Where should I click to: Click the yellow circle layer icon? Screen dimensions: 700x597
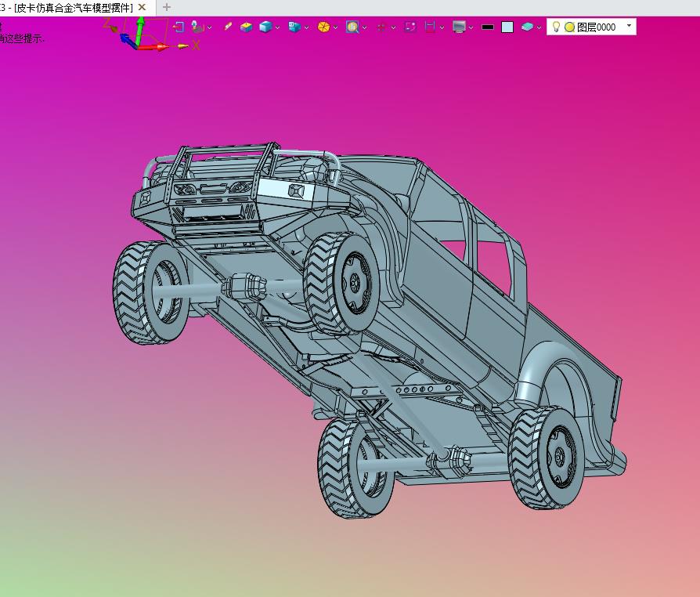[569, 27]
